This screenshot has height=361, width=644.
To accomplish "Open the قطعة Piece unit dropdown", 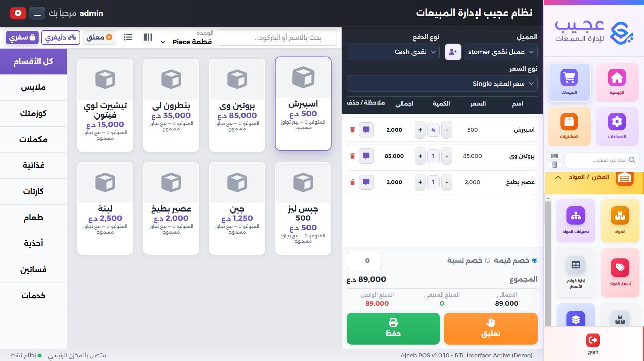I will click(187, 42).
